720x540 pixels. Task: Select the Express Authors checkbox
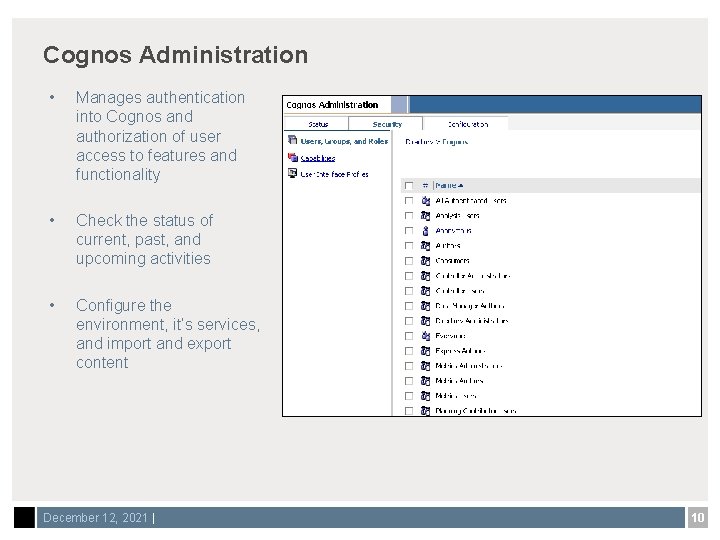pos(409,351)
